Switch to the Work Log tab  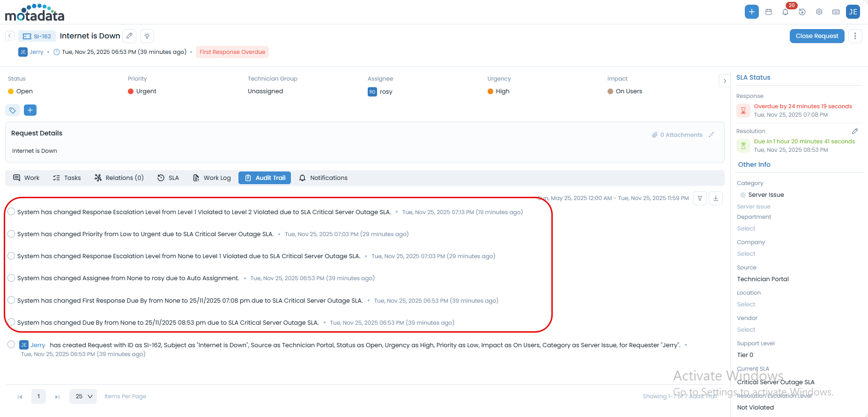pos(212,178)
